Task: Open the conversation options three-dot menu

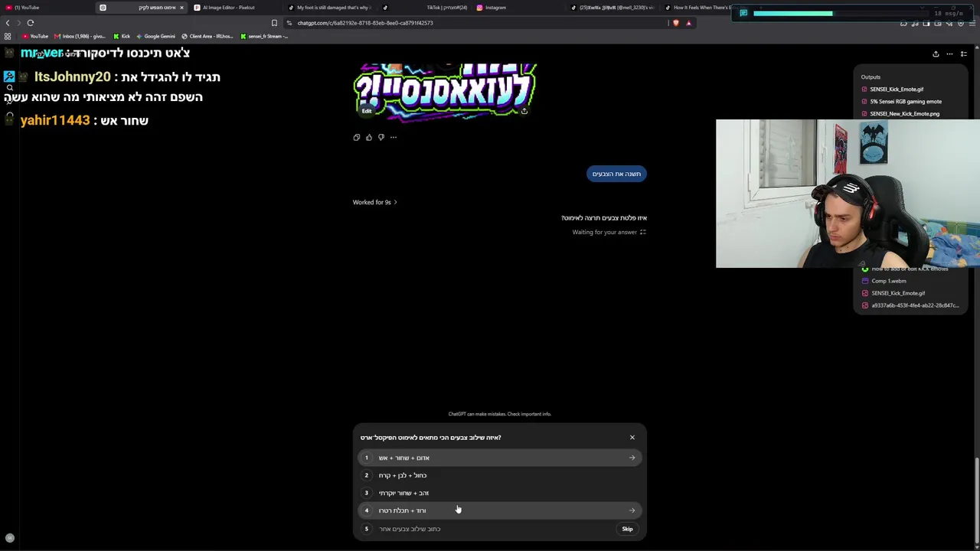Action: point(950,54)
